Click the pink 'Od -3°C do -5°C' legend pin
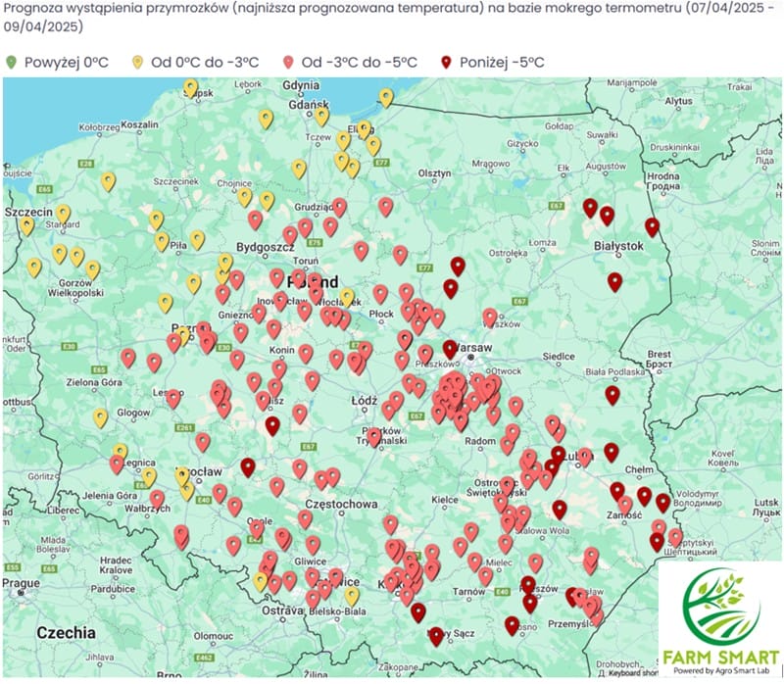 pos(287,63)
